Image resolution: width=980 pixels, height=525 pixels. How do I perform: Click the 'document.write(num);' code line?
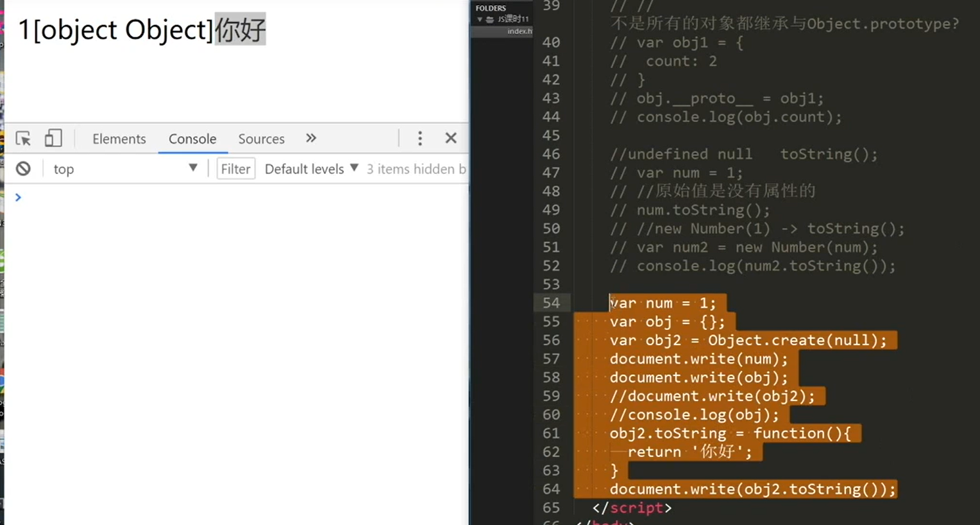pyautogui.click(x=698, y=359)
